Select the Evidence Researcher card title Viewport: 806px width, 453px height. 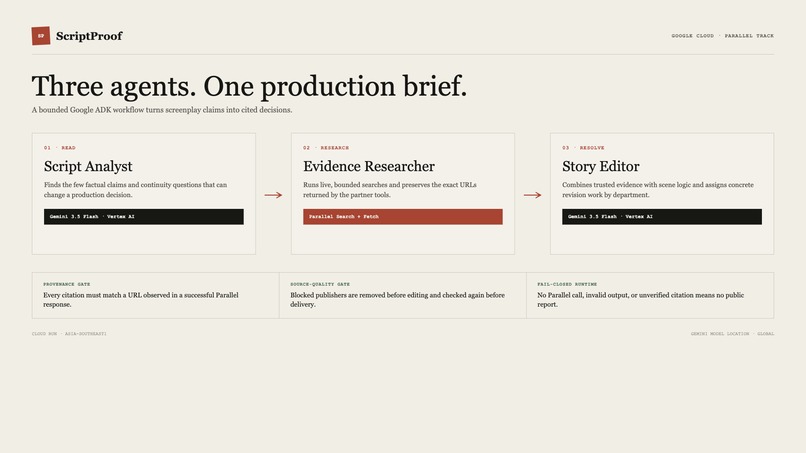click(x=369, y=166)
